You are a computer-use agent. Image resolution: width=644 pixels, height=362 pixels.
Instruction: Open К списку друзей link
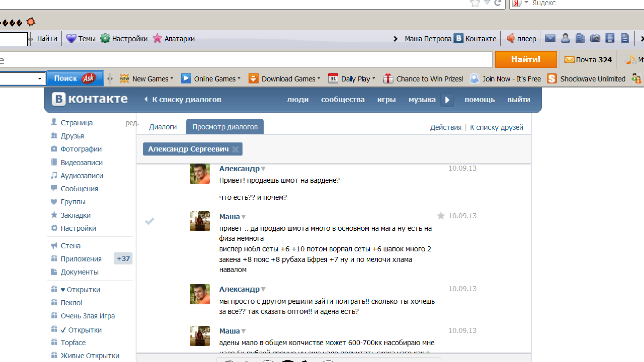[x=496, y=127]
